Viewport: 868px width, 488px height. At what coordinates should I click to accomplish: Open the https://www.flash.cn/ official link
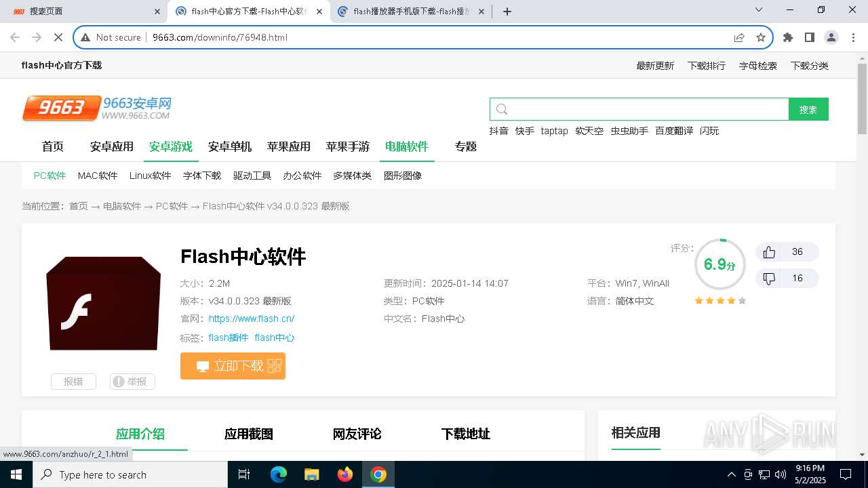252,319
